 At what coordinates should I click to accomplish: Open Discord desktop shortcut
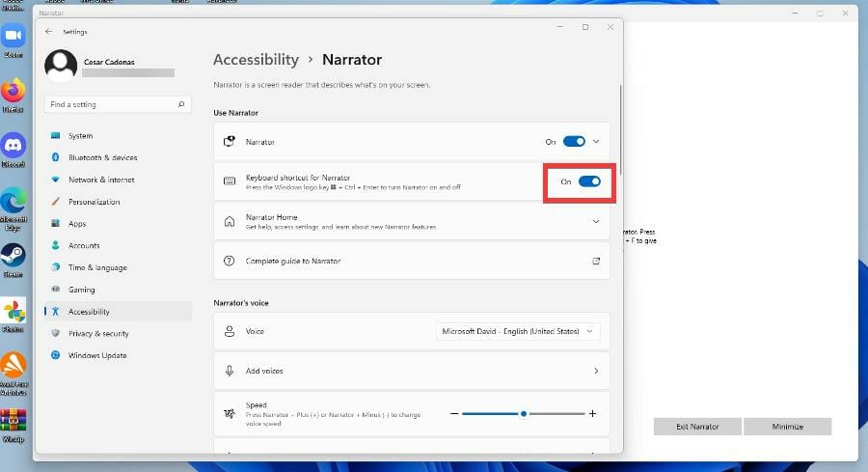pyautogui.click(x=14, y=151)
